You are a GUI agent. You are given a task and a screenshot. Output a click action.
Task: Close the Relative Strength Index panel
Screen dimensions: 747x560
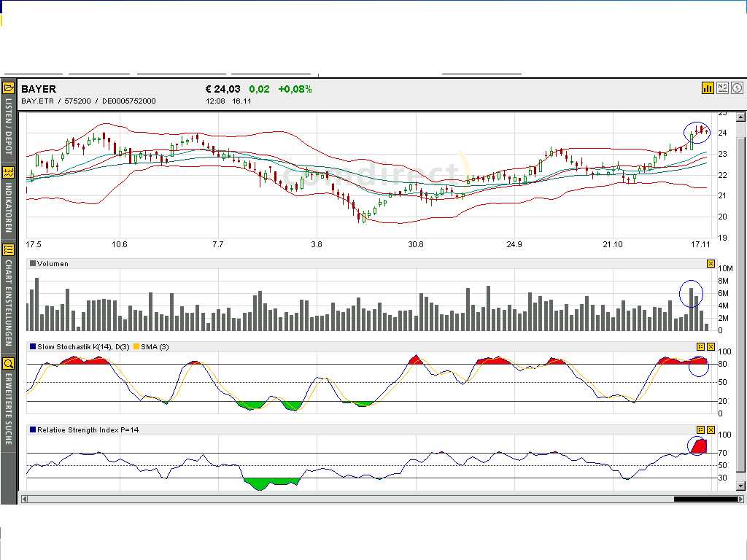click(711, 429)
